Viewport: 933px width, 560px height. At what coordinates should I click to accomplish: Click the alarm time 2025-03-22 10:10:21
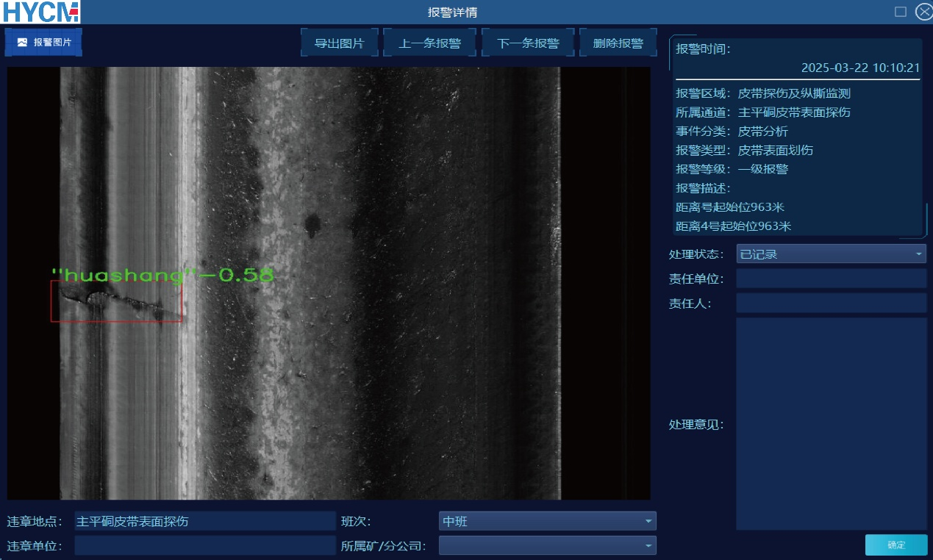coord(860,68)
